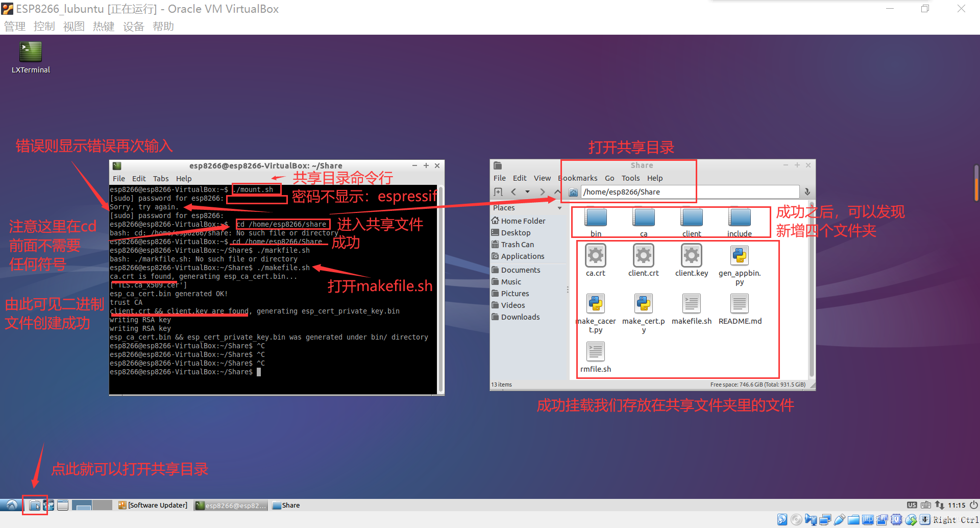The image size is (980, 528).
Task: Select the ca.crt certificate file
Action: [596, 255]
